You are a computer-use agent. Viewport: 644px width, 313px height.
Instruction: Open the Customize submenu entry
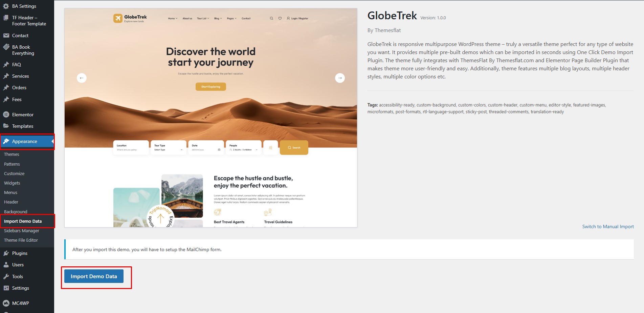click(14, 173)
